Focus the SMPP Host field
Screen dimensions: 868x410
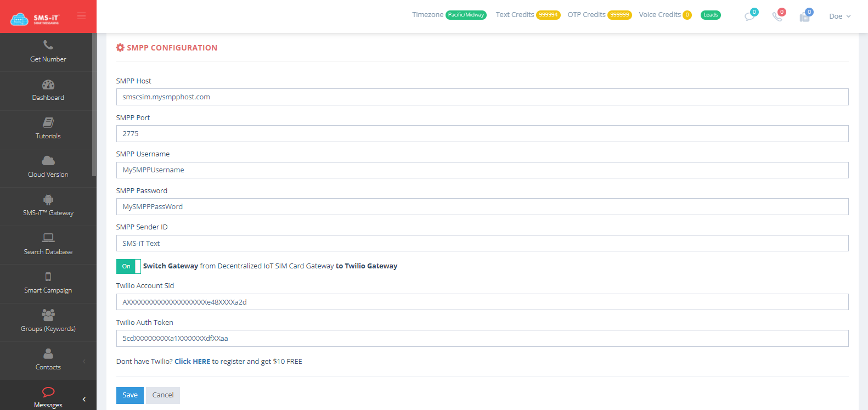(482, 97)
